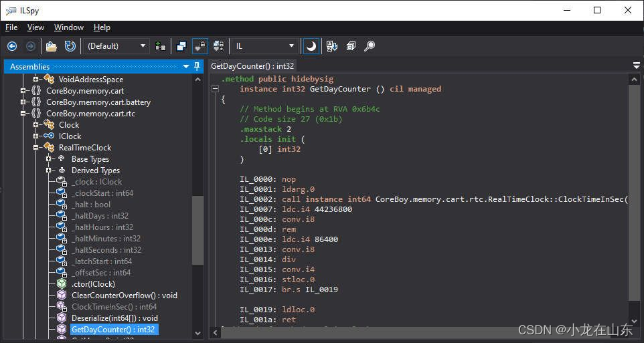Viewport: 644px width, 343px height.
Task: Select GetDayCounter() : int32 in the tree
Action: coord(113,330)
